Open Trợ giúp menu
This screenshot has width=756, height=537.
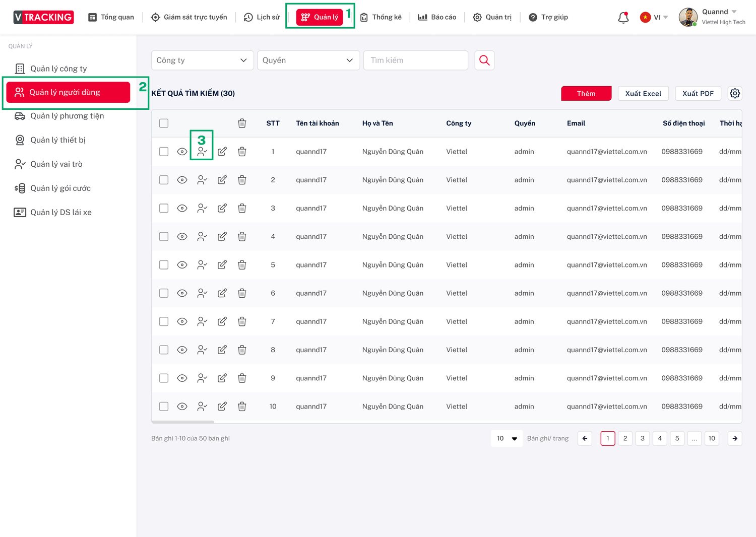(x=548, y=17)
